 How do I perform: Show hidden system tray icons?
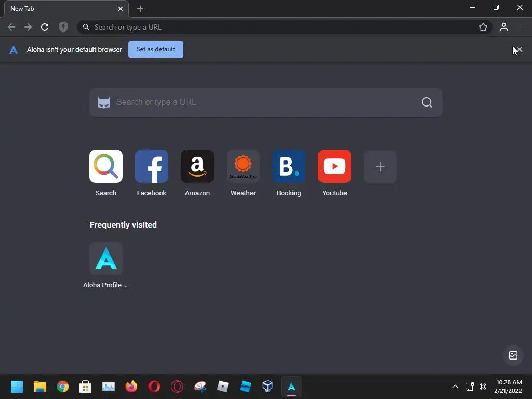(x=455, y=387)
